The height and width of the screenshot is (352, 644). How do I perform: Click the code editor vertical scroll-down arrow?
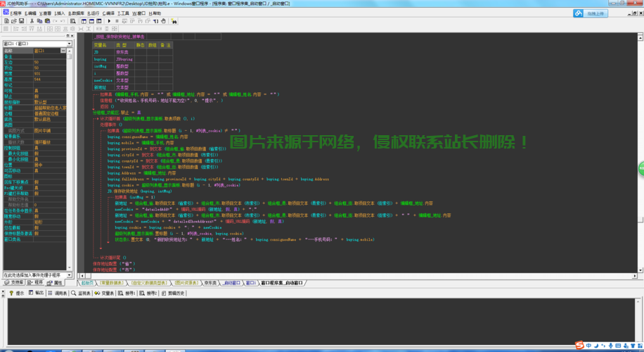pos(640,270)
